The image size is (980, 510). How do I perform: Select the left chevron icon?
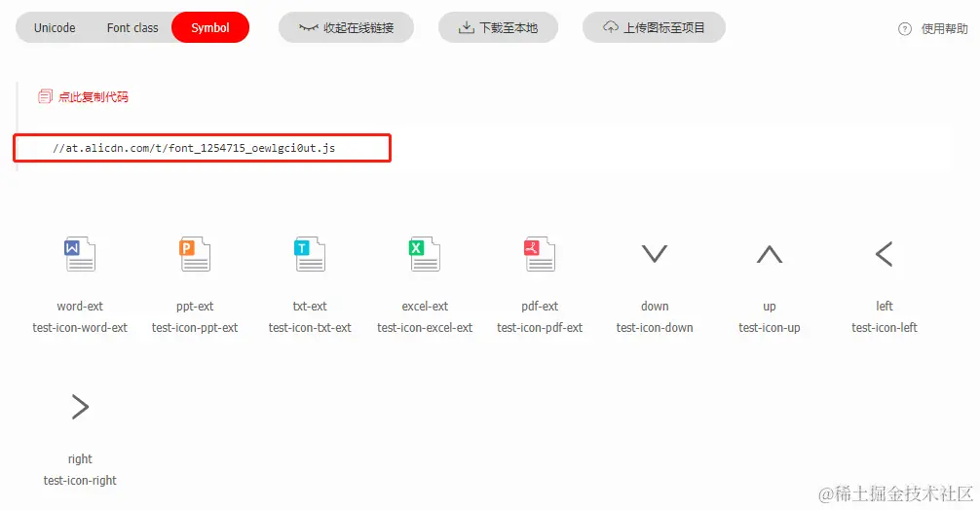tap(884, 254)
